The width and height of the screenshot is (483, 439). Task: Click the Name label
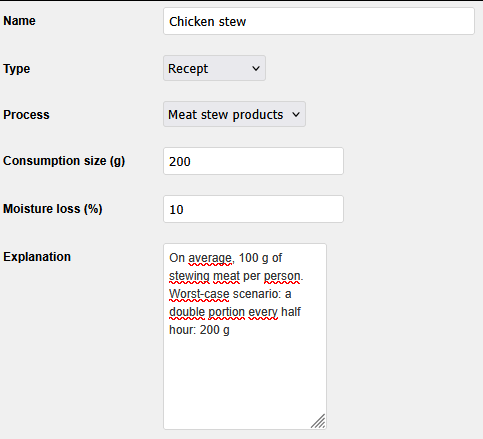pos(19,21)
